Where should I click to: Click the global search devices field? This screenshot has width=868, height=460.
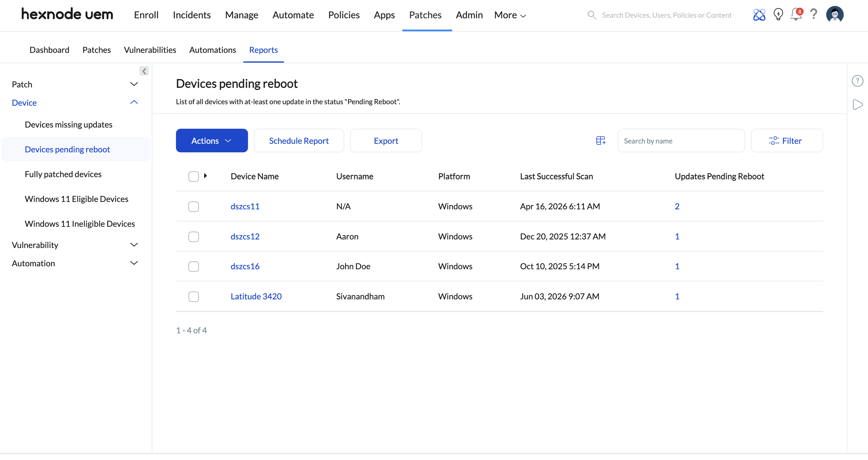pos(667,15)
